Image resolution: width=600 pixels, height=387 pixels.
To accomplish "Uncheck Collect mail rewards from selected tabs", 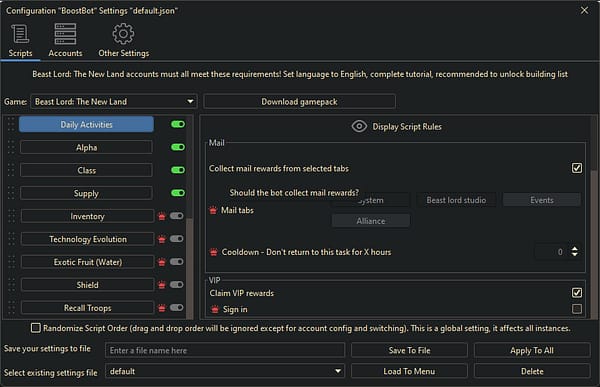I will click(577, 168).
